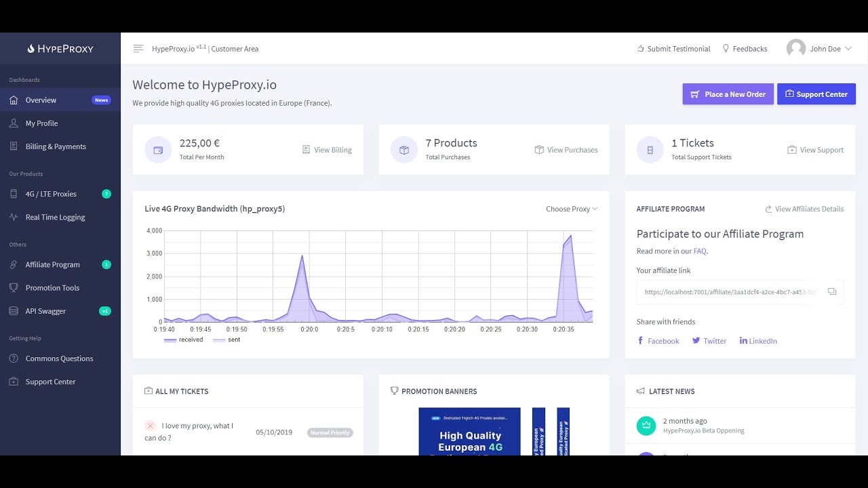Screen dimensions: 868x488
Task: Toggle the sent series in chart legend
Action: [x=226, y=340]
